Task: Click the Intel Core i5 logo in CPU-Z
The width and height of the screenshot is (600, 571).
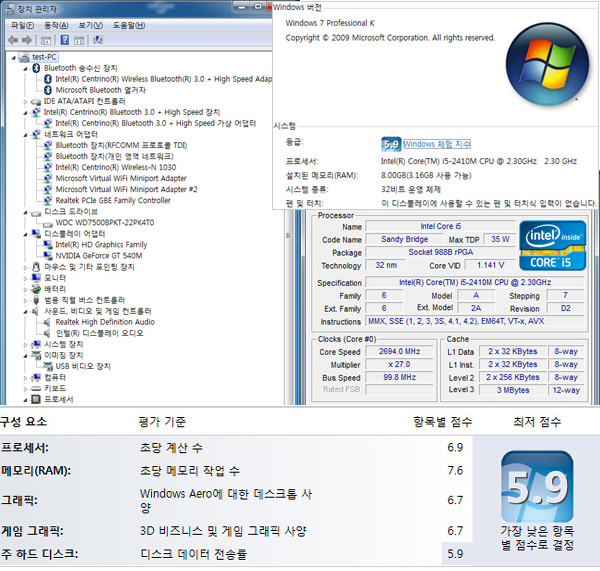Action: click(x=553, y=246)
